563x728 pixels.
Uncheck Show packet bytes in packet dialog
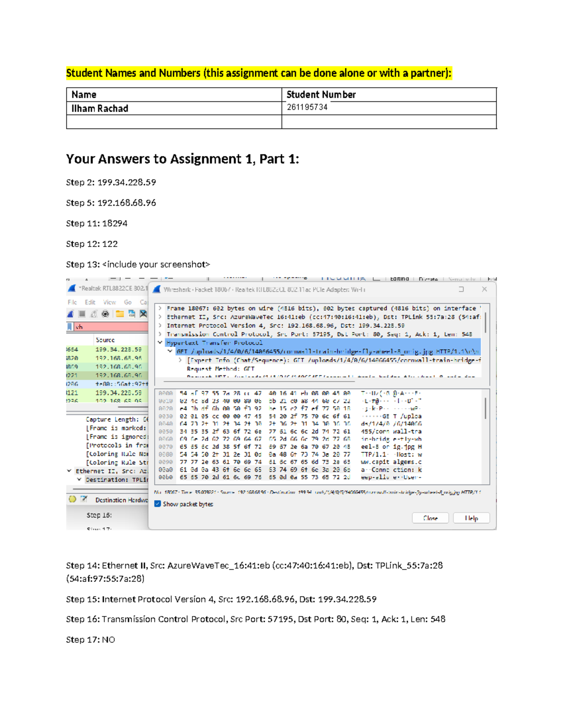pos(157,504)
